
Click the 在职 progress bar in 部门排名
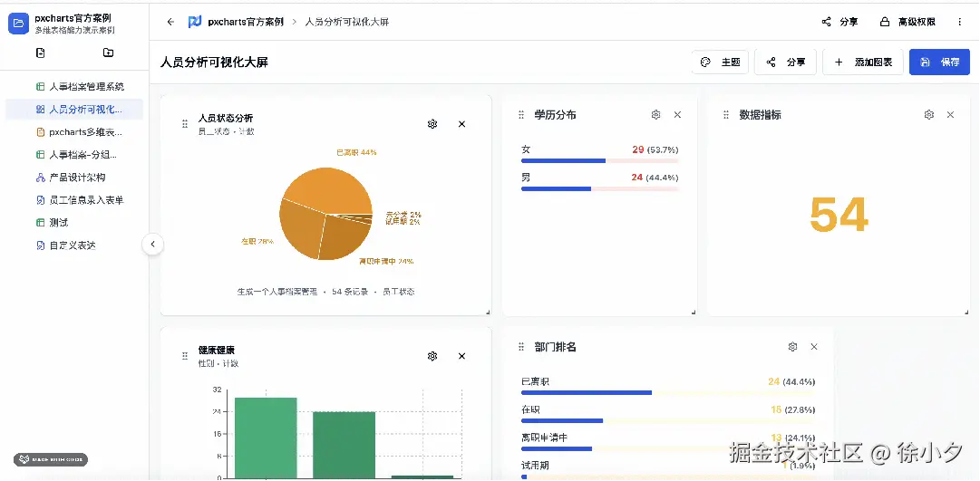click(667, 421)
